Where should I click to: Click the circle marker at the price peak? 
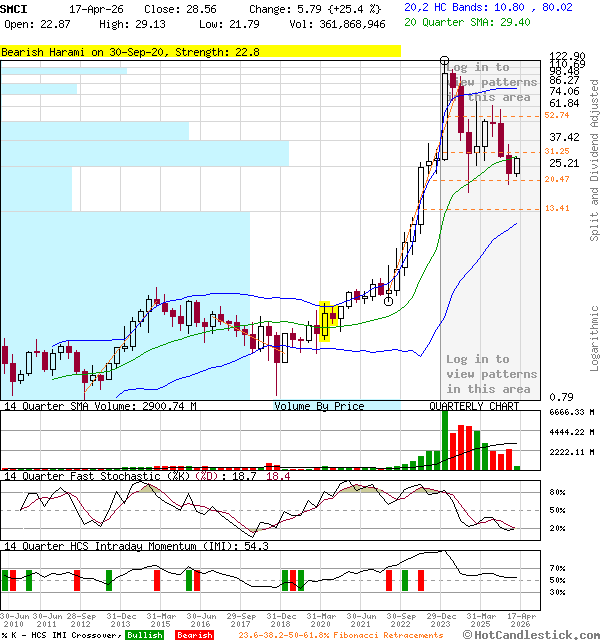pyautogui.click(x=444, y=62)
